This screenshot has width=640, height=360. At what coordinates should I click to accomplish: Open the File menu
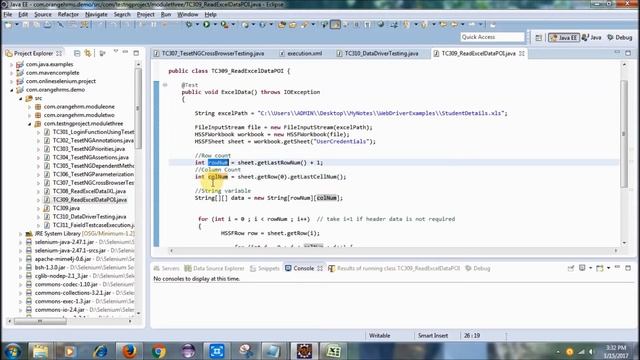click(8, 14)
